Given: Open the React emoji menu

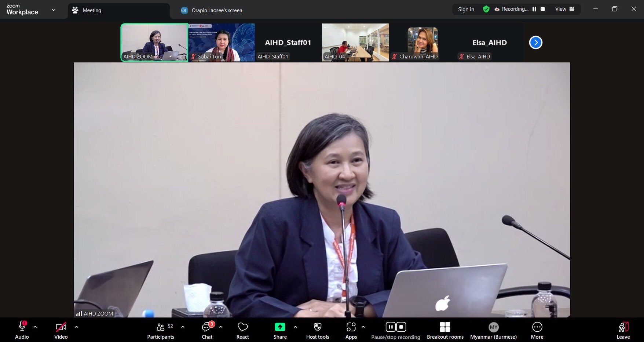Looking at the screenshot, I should 242,330.
